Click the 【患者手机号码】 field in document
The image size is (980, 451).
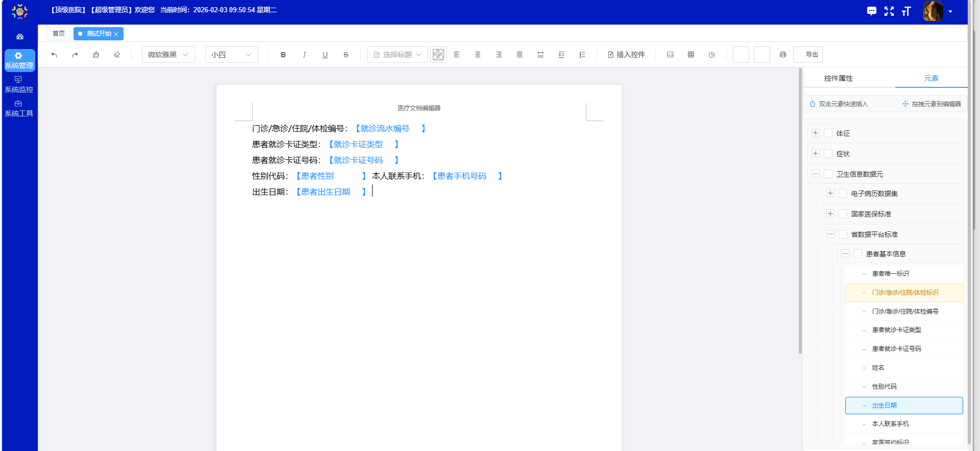click(x=468, y=176)
